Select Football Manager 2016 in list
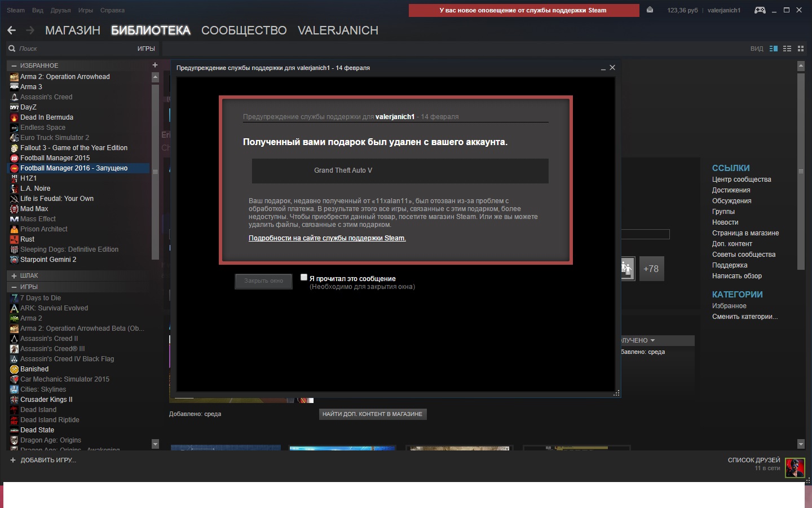Image resolution: width=812 pixels, height=508 pixels. [78, 168]
